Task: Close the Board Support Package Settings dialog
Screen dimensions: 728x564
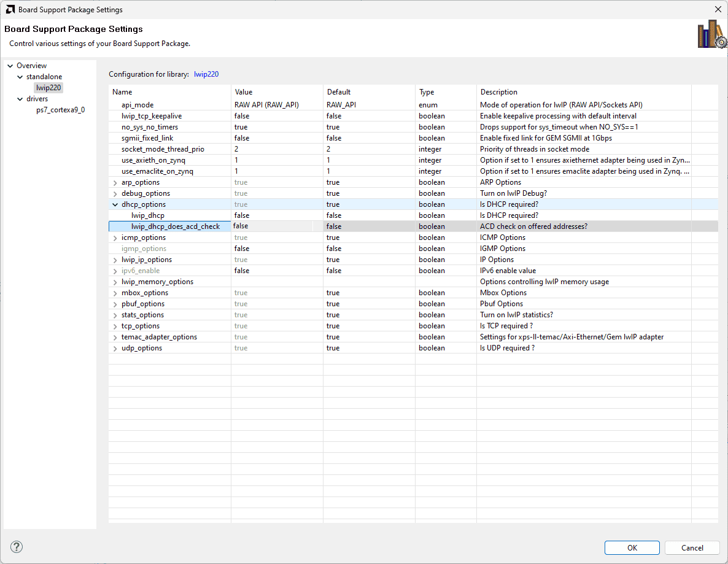Action: coord(718,9)
